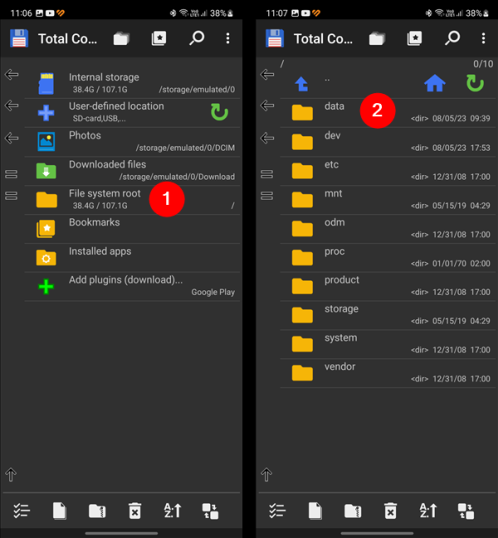
Task: Tap the 0/10 selection counter
Action: (483, 64)
